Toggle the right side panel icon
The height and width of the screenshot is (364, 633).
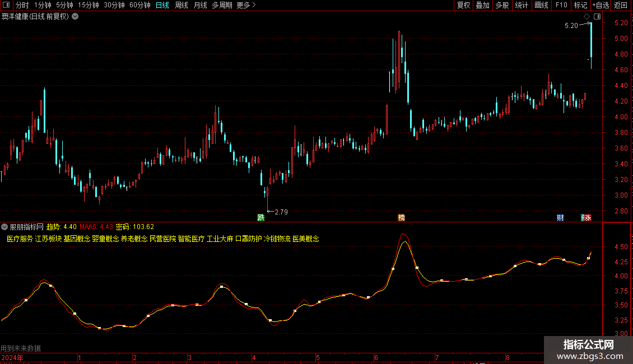coord(597,17)
